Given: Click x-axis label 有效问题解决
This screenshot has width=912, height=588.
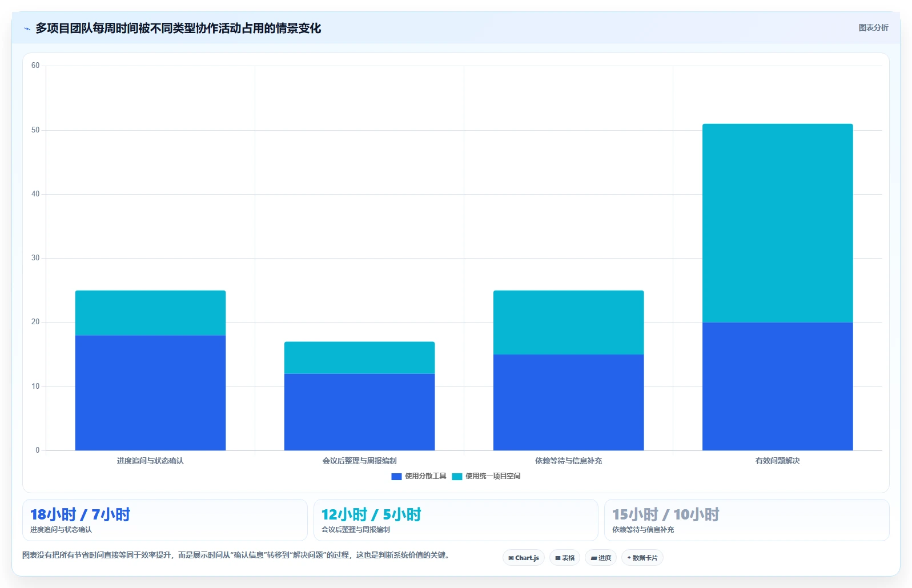Looking at the screenshot, I should [777, 461].
